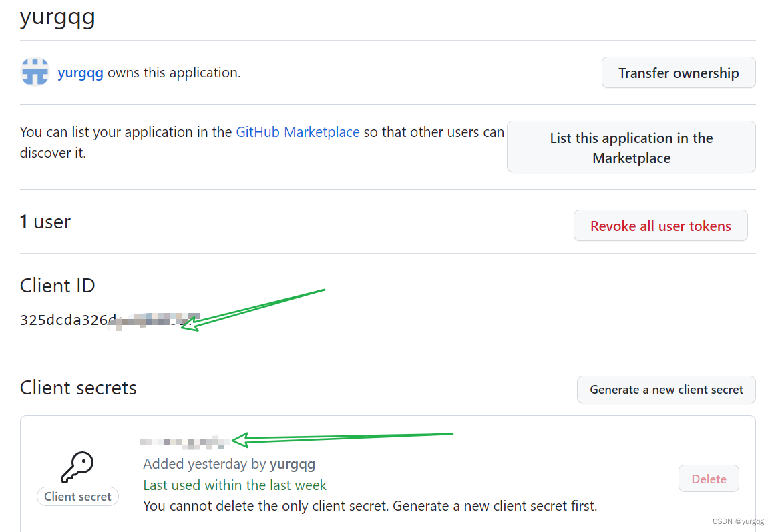This screenshot has height=532, width=774.
Task: Click the Transfer ownership button
Action: pyautogui.click(x=678, y=72)
